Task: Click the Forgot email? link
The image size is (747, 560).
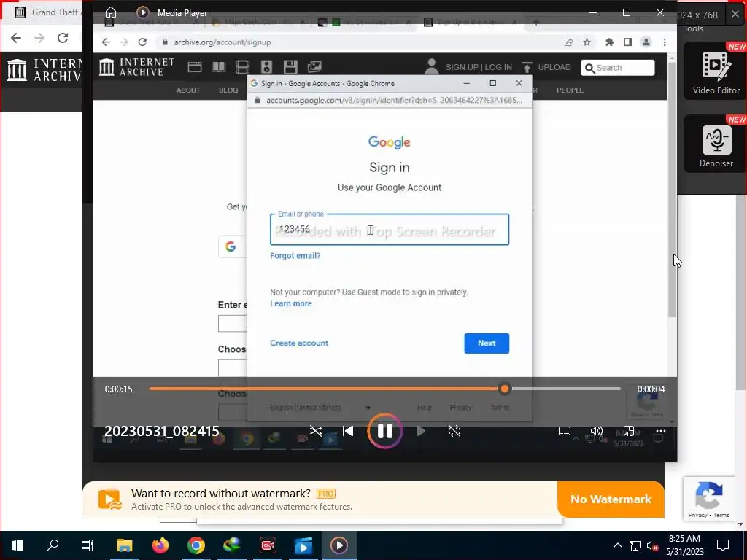Action: click(295, 256)
